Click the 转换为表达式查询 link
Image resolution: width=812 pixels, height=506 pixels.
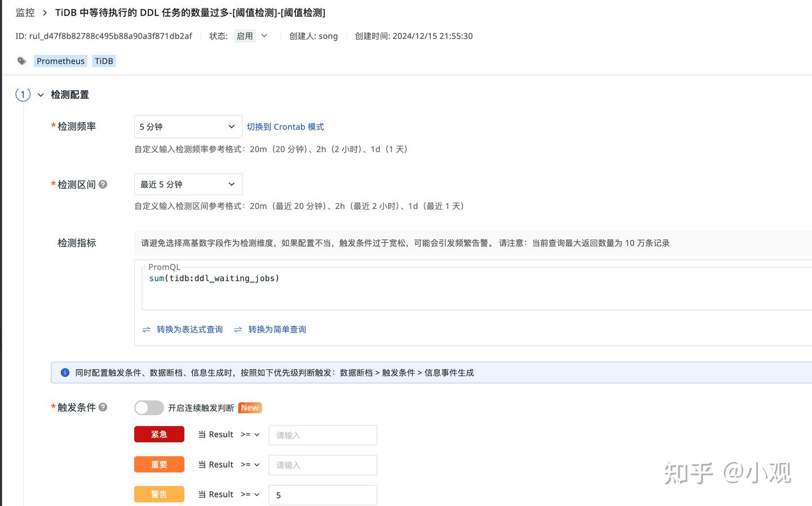click(190, 329)
